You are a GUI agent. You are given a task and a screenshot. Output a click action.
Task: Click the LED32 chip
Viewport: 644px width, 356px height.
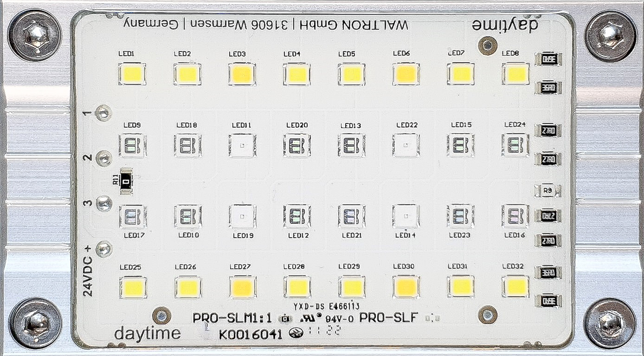pos(516,286)
